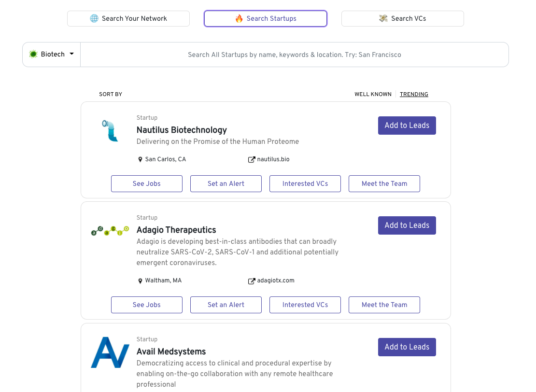Select the Search Startups tab

click(266, 18)
